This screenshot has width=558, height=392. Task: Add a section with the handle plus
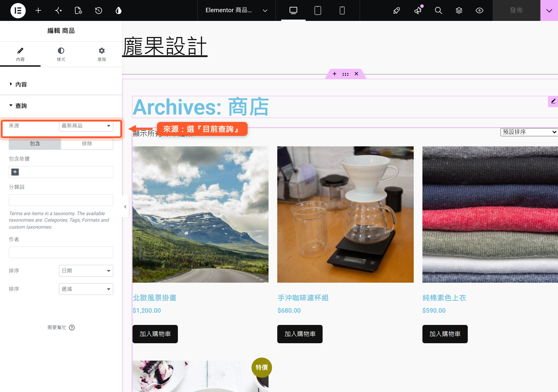pos(334,74)
